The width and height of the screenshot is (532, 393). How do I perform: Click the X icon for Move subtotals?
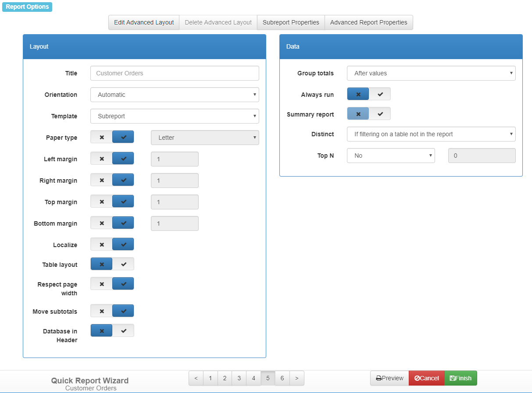(x=102, y=311)
